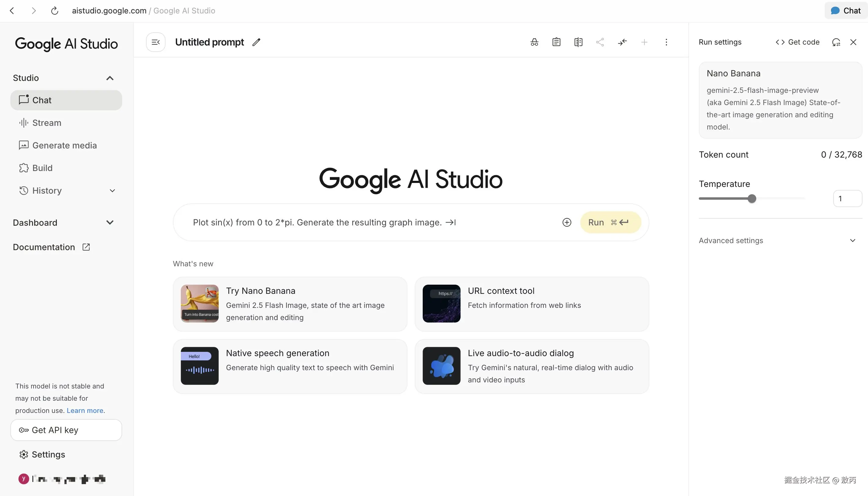The width and height of the screenshot is (868, 496).
Task: Open the Stream menu item
Action: point(47,123)
